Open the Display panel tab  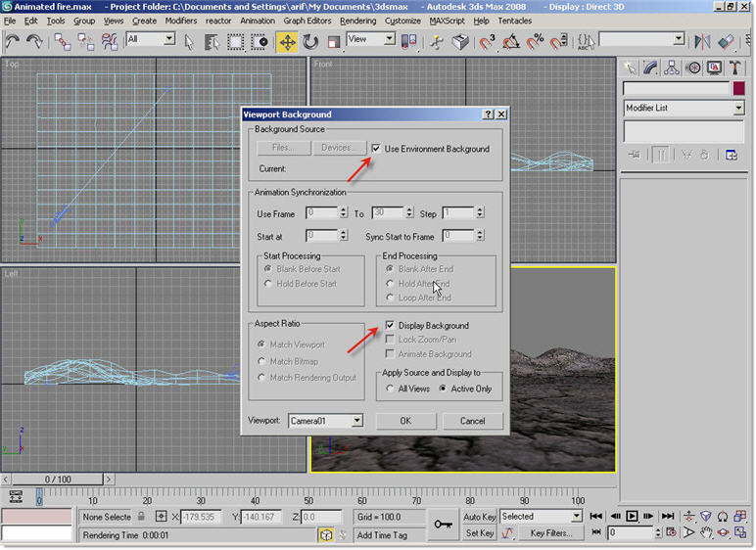tap(714, 68)
